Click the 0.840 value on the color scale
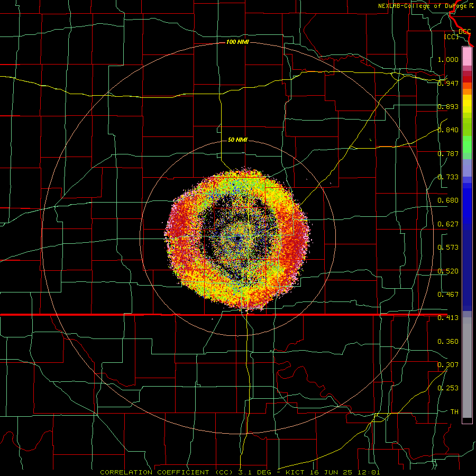This screenshot has width=476, height=476. [x=448, y=130]
